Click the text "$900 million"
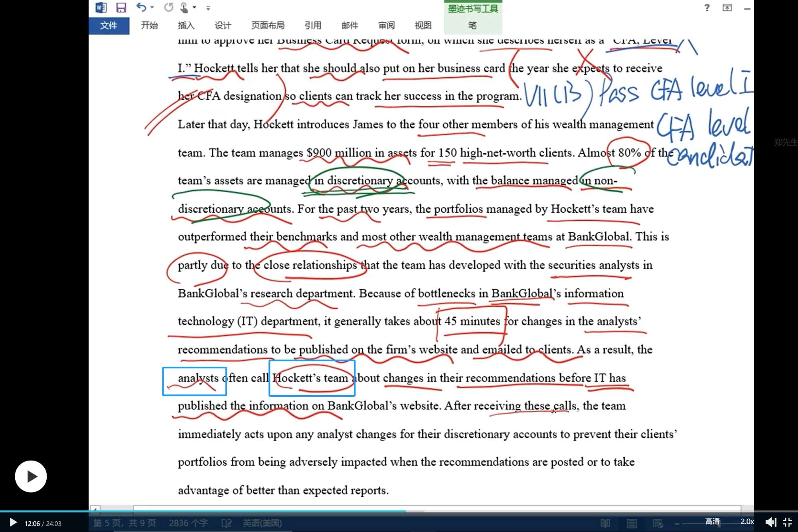This screenshot has width=798, height=532. 339,152
